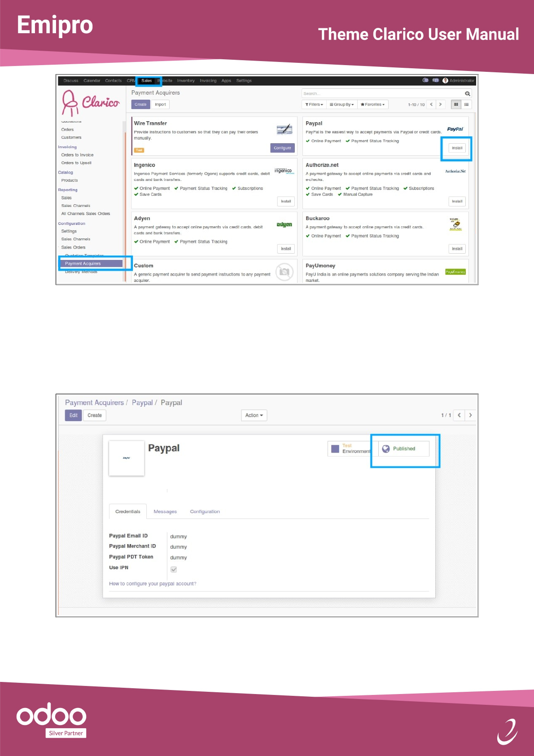Image resolution: width=534 pixels, height=756 pixels.
Task: Click Create in Payment Acquirers list
Action: click(x=140, y=105)
